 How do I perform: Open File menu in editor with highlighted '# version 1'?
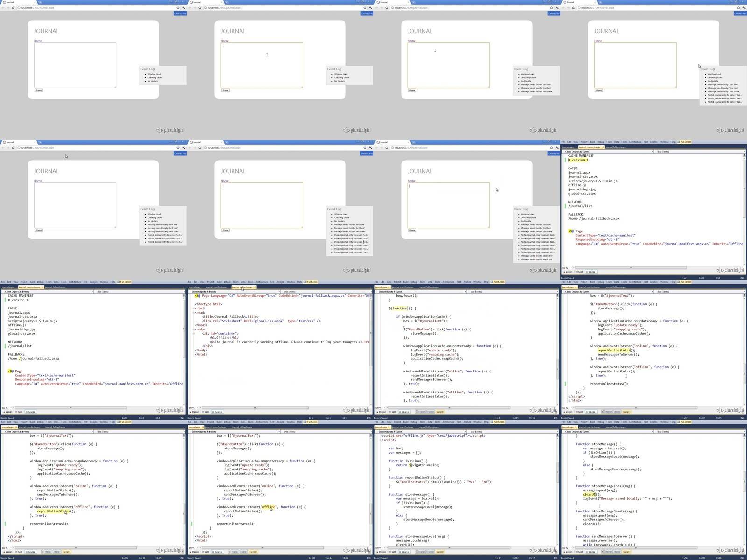click(563, 142)
